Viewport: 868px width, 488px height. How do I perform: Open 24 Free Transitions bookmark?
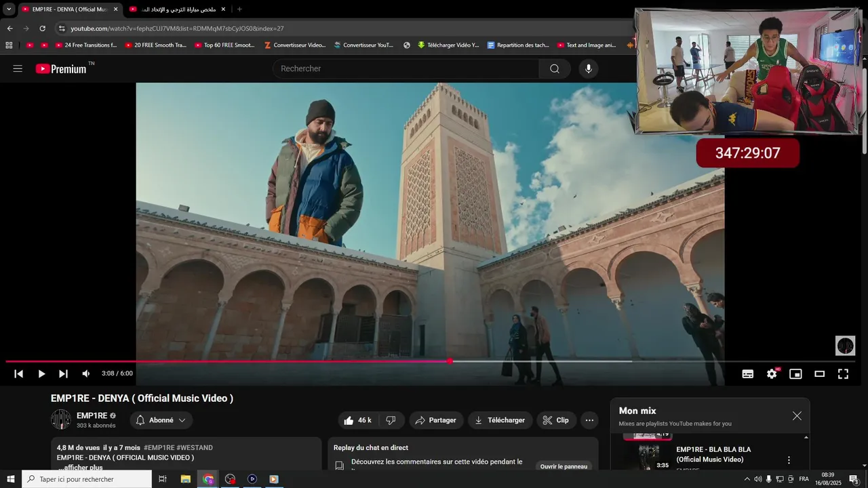86,45
